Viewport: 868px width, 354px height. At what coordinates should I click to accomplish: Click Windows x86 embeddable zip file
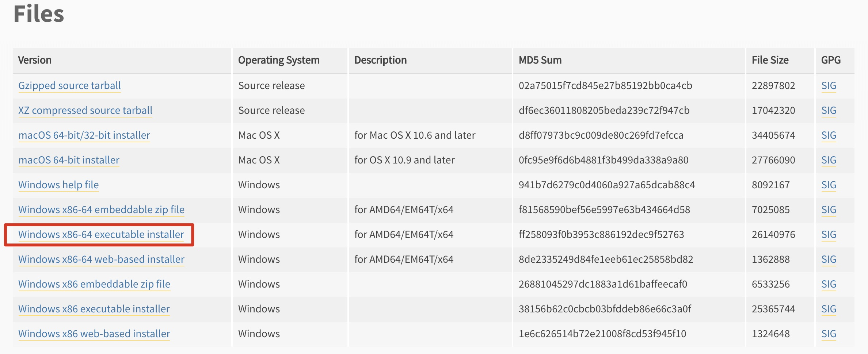94,284
